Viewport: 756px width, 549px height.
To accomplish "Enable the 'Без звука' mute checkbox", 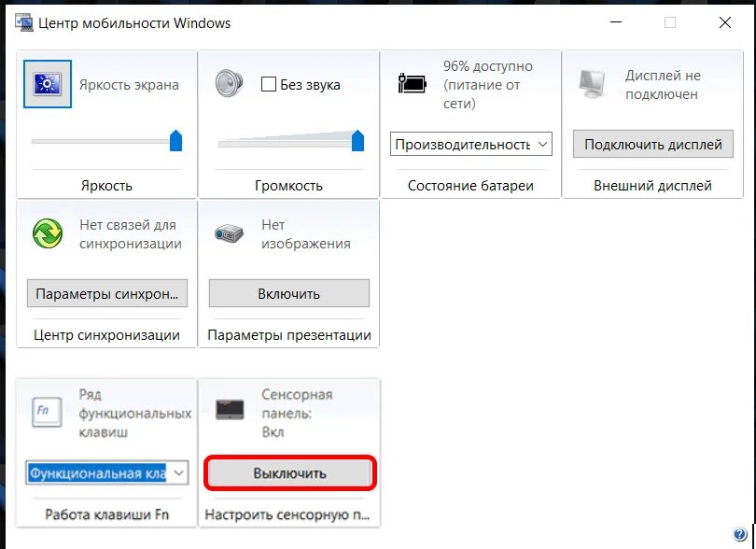I will [x=269, y=85].
